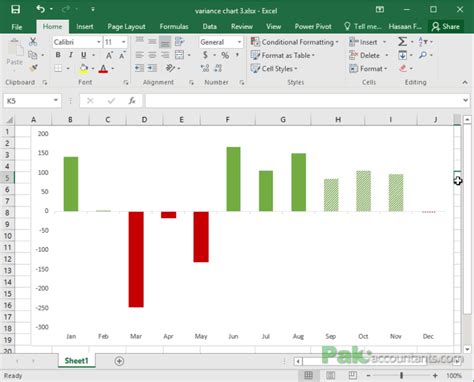Screen dimensions: 474x382
Task: Click inside the Name Box showing K5
Action: coord(28,101)
